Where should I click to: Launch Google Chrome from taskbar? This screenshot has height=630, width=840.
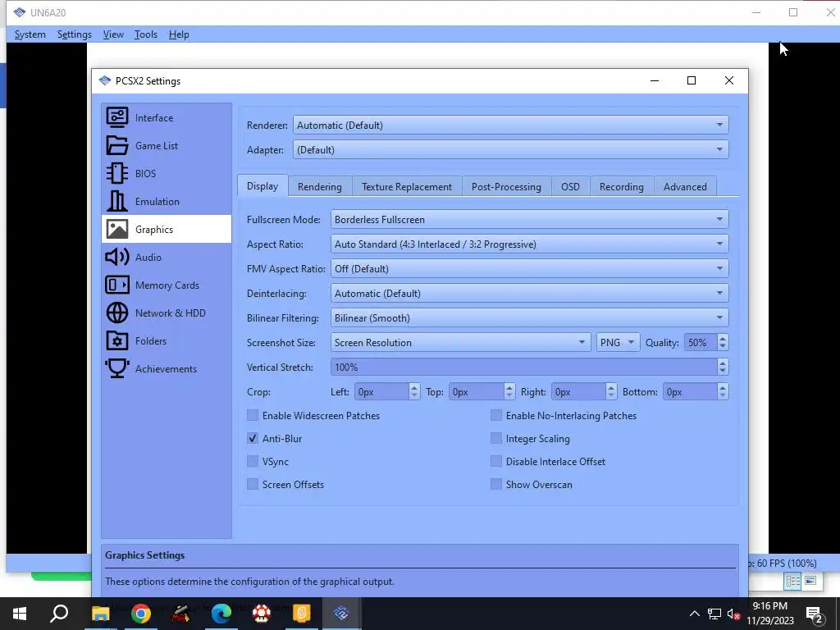pyautogui.click(x=141, y=614)
